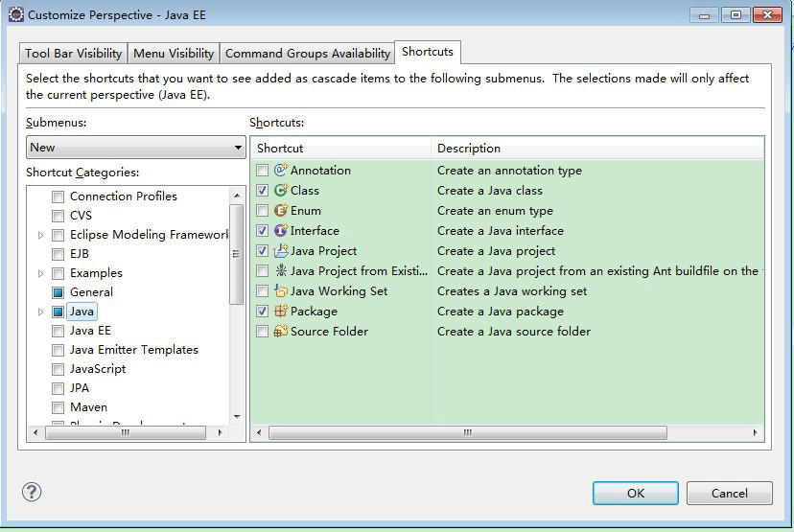The image size is (794, 532).
Task: Click the Java Working Set icon
Action: pos(281,291)
